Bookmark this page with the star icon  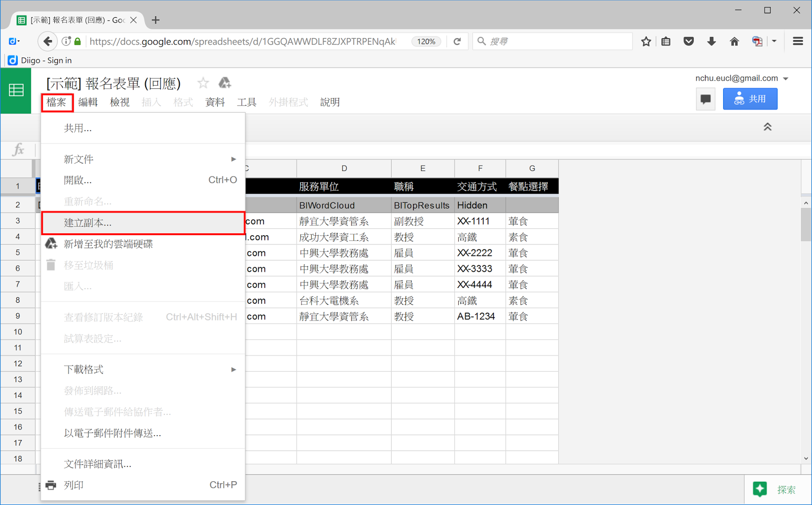(646, 42)
